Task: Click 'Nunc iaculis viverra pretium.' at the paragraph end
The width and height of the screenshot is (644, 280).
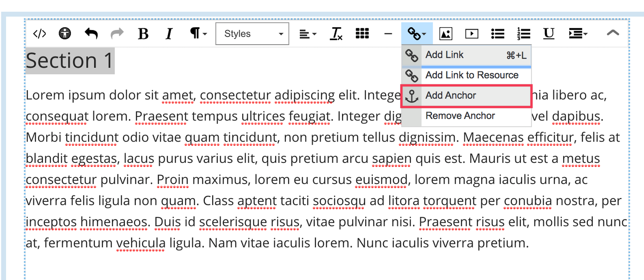Action: [x=443, y=243]
